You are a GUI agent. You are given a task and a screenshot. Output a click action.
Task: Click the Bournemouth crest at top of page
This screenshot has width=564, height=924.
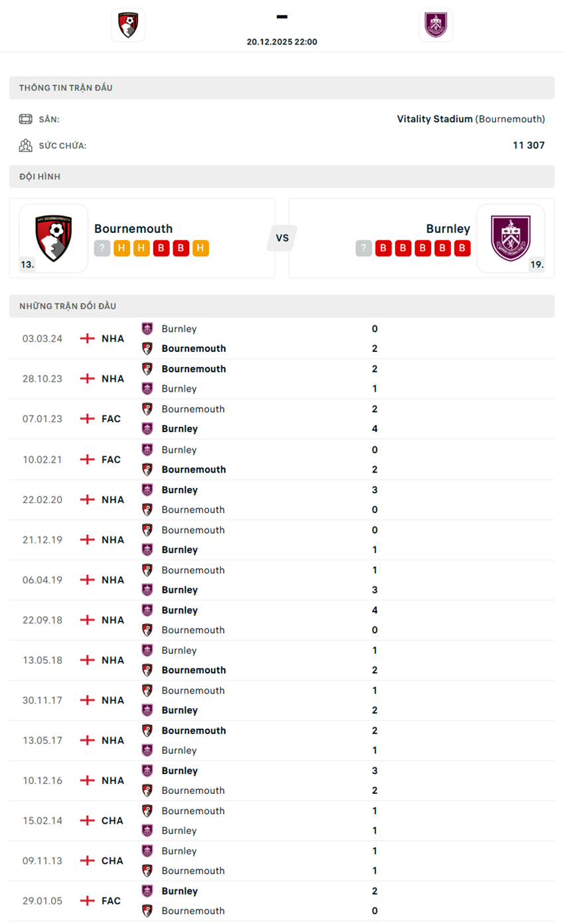(127, 25)
